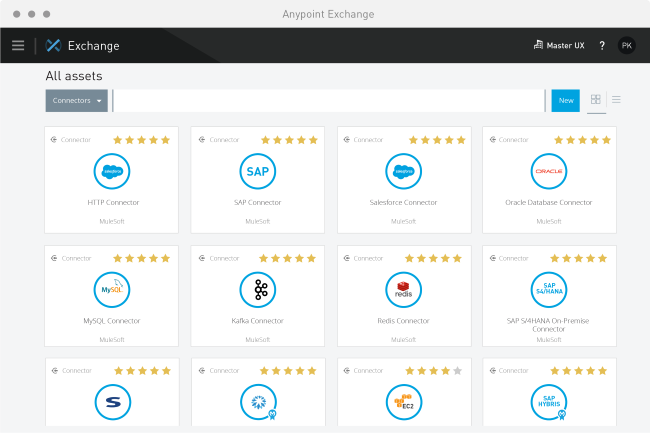
Task: Click the SAP Connector title
Action: point(257,203)
